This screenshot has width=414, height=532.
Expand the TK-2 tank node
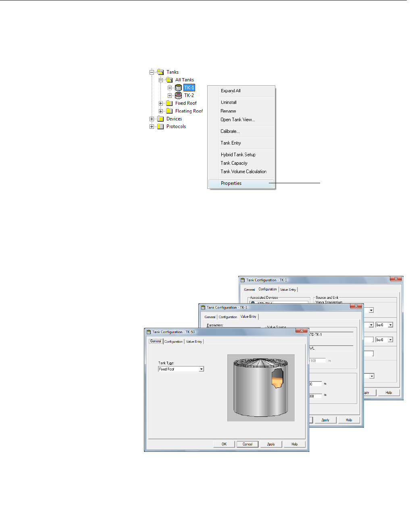point(170,96)
